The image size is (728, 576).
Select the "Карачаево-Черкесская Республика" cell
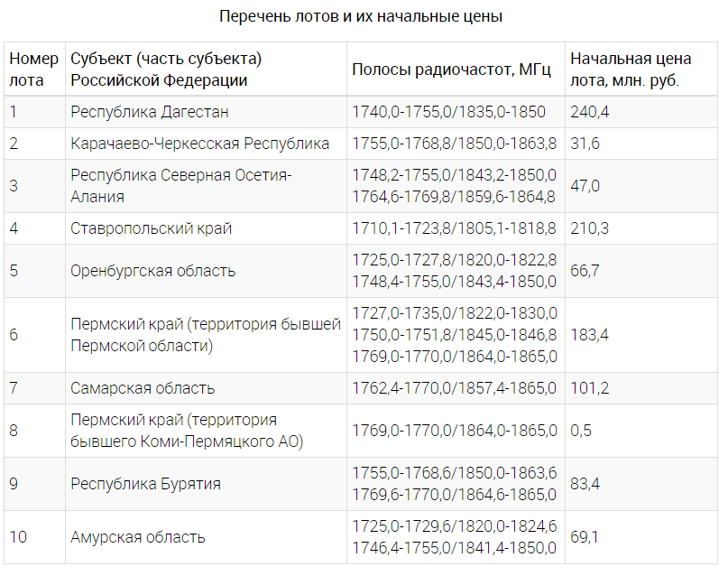point(200,144)
